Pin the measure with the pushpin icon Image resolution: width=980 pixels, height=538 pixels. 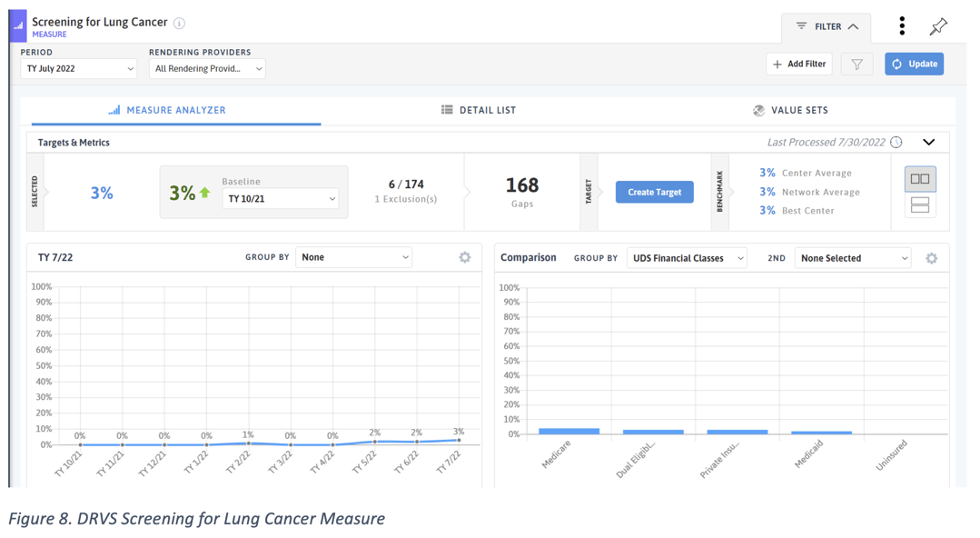[938, 25]
